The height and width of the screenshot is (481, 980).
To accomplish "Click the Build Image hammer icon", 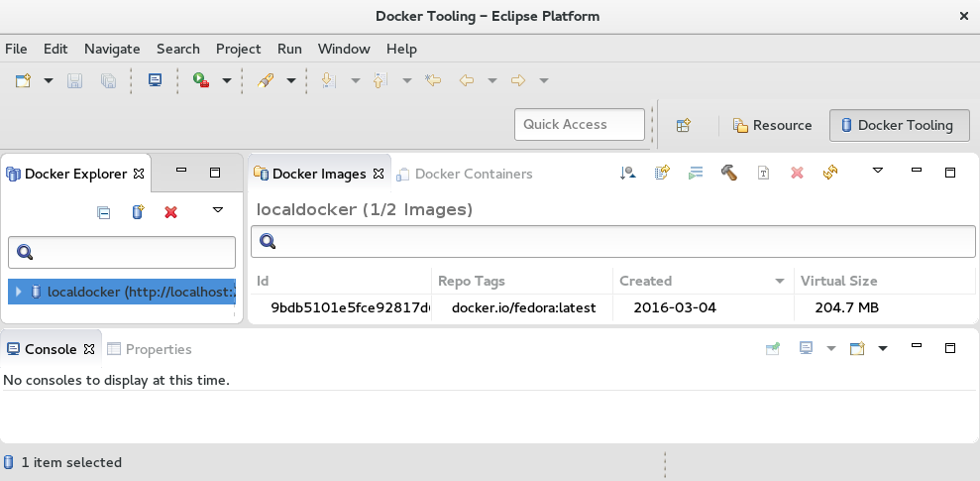I will pos(728,173).
